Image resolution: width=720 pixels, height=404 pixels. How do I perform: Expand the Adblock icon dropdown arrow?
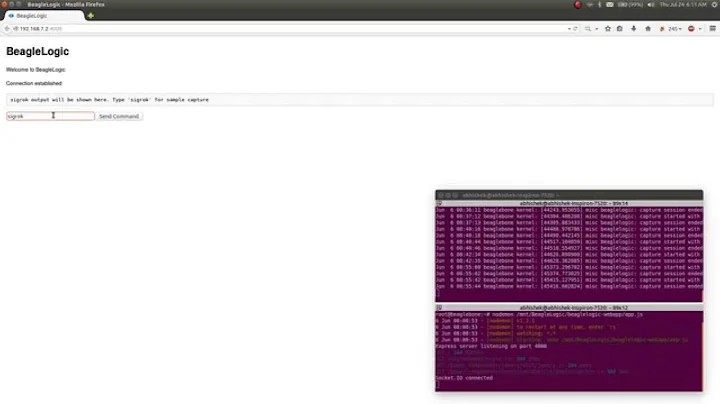tap(700, 28)
